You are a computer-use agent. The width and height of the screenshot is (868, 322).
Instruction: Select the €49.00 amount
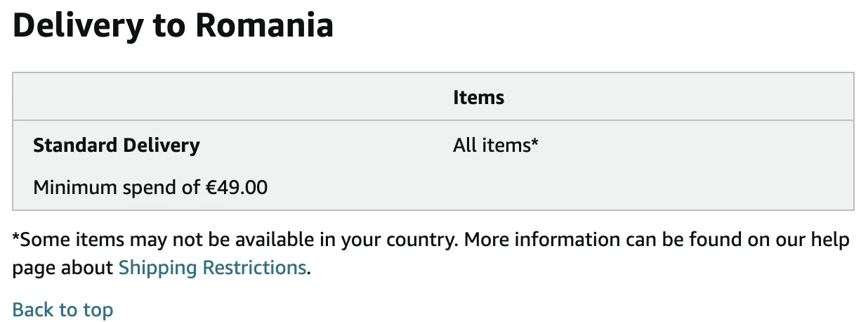coord(236,188)
